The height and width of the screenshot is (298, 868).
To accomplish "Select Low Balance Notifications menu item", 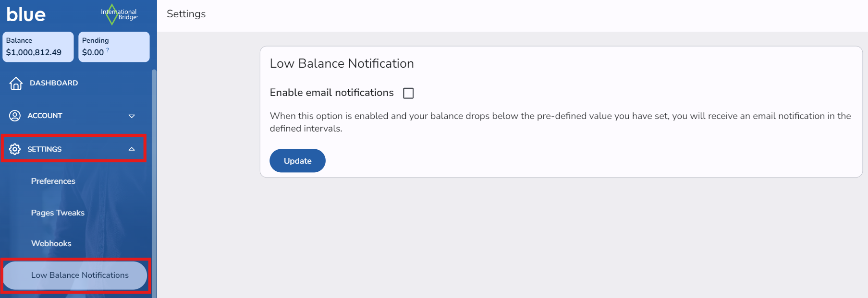I will pos(80,275).
